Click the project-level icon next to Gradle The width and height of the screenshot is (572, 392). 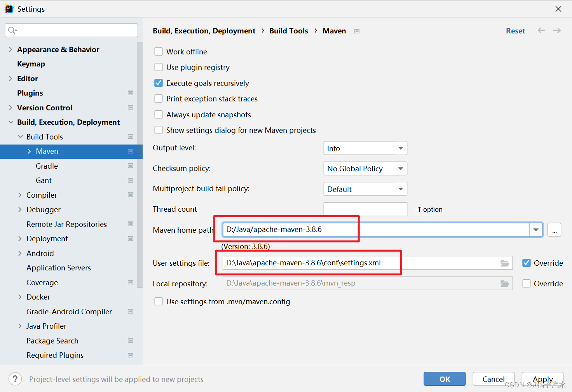[131, 166]
